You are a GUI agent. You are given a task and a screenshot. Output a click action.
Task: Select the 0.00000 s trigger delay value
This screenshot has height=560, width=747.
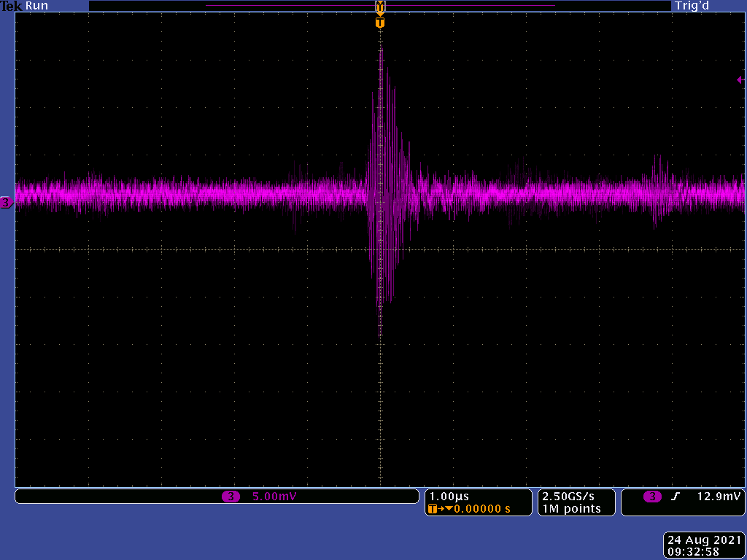481,509
